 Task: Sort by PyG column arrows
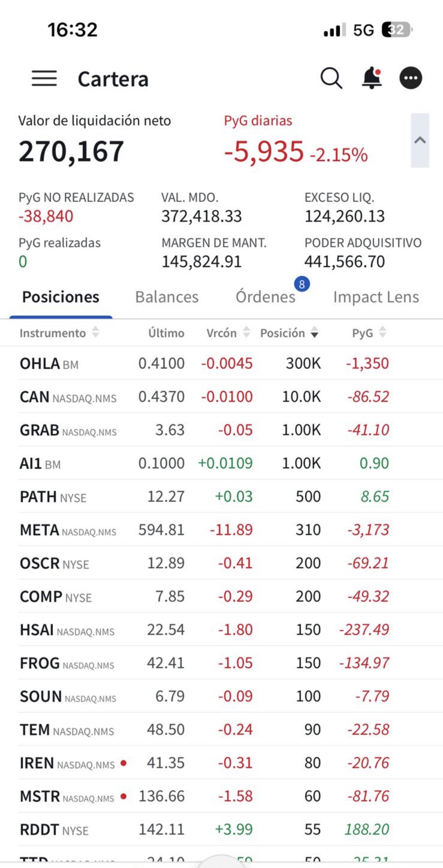(383, 332)
